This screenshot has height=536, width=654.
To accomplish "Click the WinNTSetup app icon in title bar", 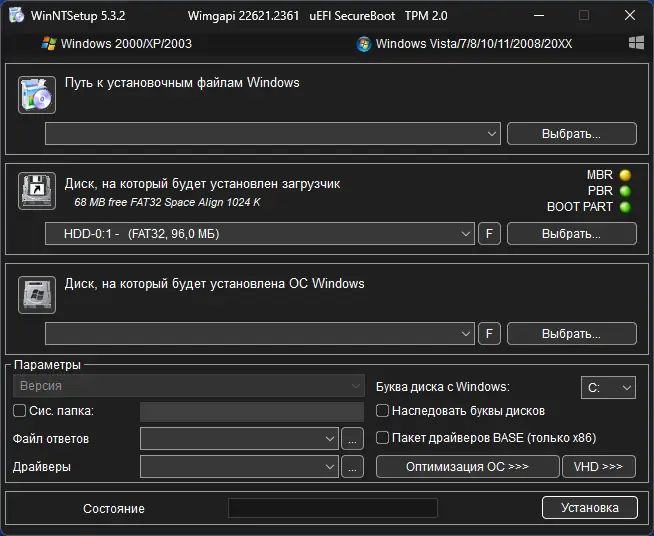I will (x=16, y=15).
